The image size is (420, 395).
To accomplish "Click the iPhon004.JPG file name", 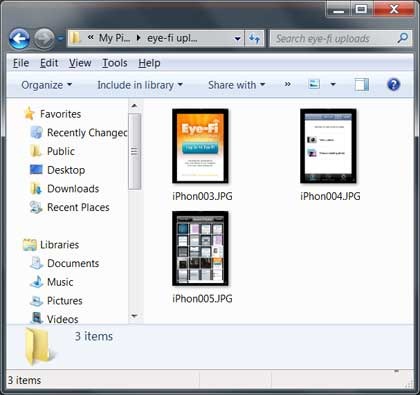I will (330, 196).
